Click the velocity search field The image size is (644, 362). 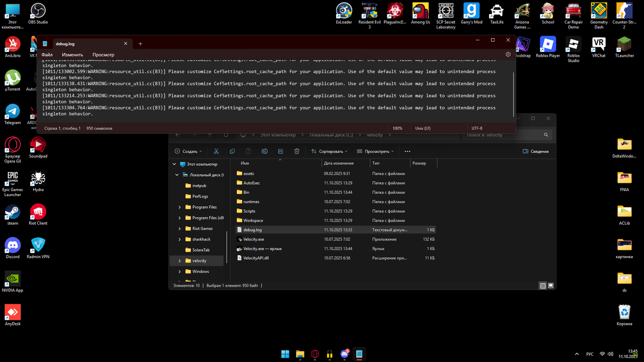click(503, 134)
